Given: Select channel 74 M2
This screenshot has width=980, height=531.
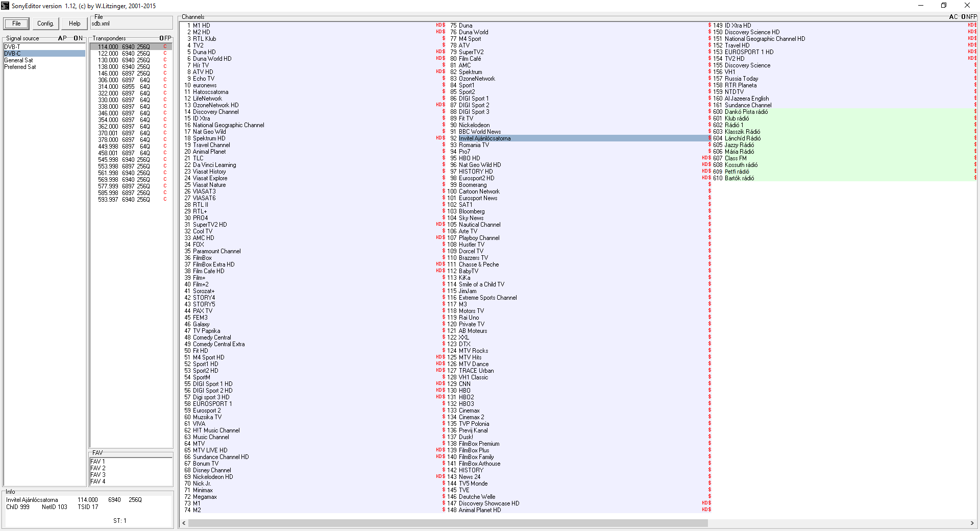Looking at the screenshot, I should (x=314, y=510).
